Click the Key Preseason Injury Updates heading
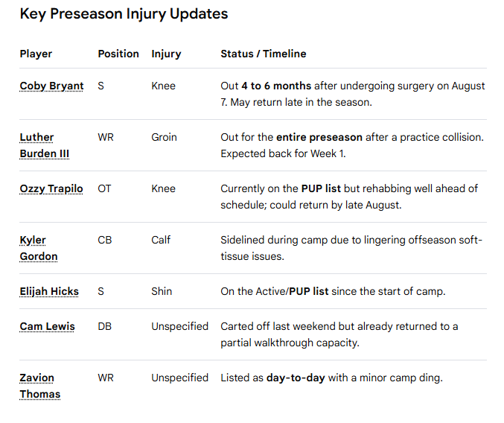504x423 pixels. coord(124,14)
